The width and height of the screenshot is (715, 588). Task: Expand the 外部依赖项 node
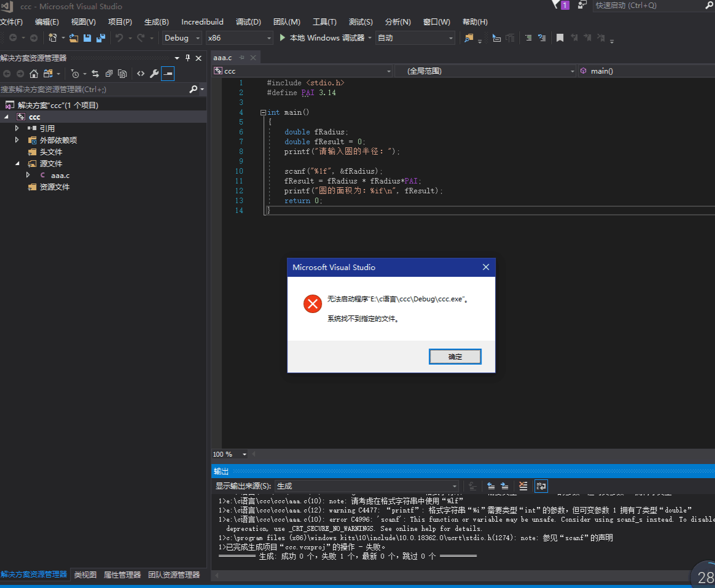coord(17,140)
